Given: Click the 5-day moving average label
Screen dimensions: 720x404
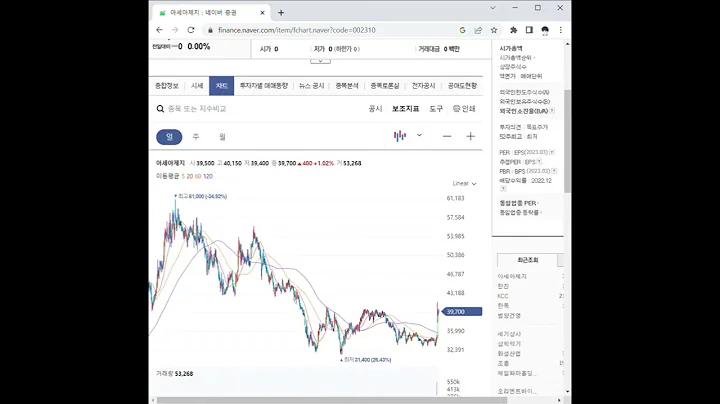Looking at the screenshot, I should tap(183, 176).
